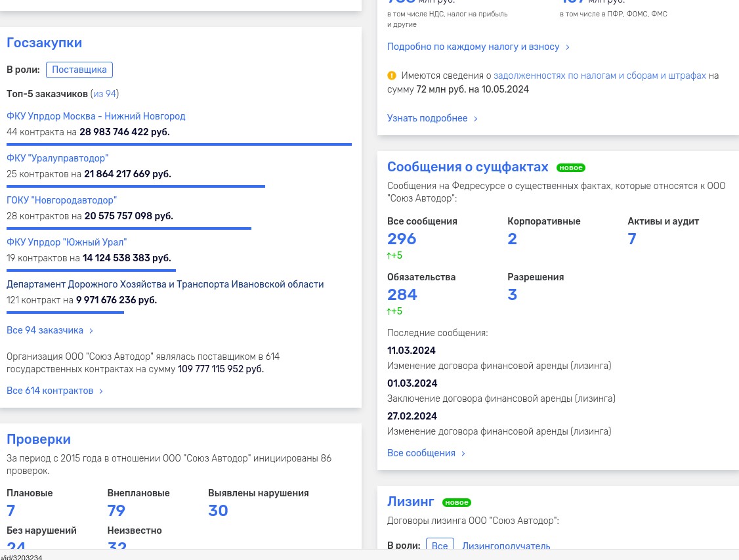
Task: Open ГОКУ "Новгородавтодор" customer link
Action: pyautogui.click(x=62, y=200)
